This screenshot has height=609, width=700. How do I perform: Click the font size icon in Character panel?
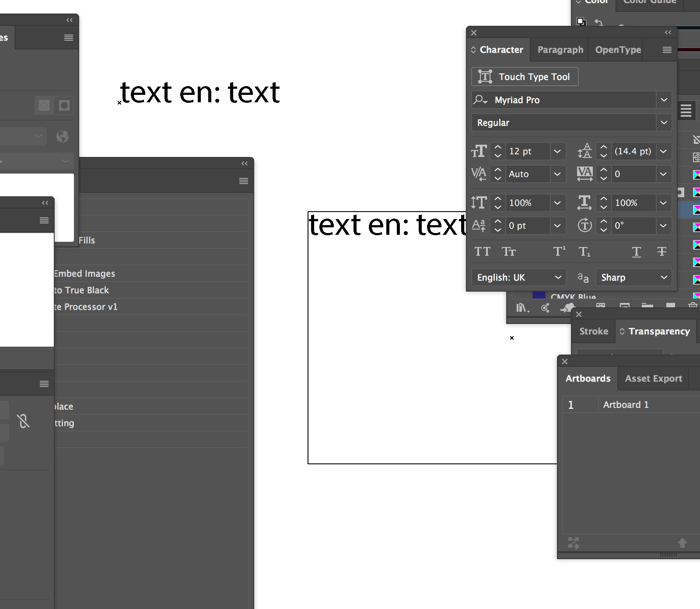point(479,151)
